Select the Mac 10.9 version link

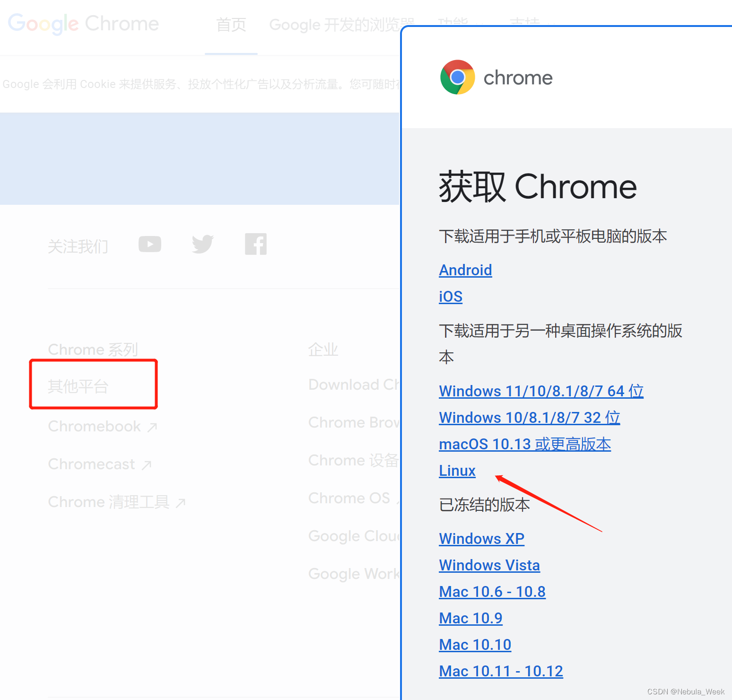click(471, 618)
